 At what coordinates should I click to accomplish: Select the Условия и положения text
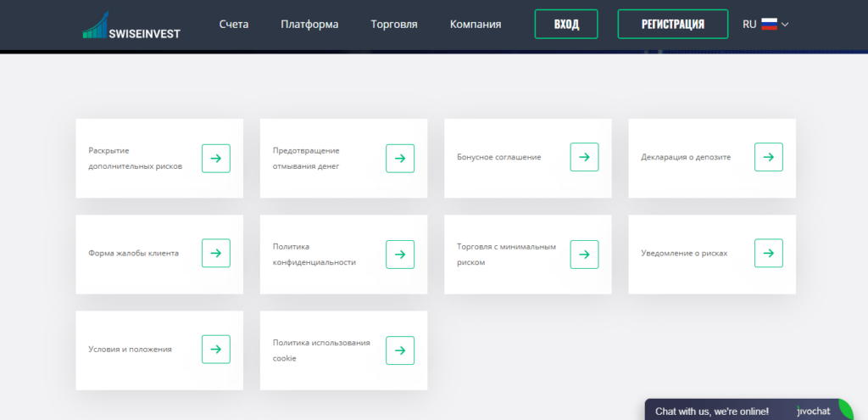click(130, 350)
